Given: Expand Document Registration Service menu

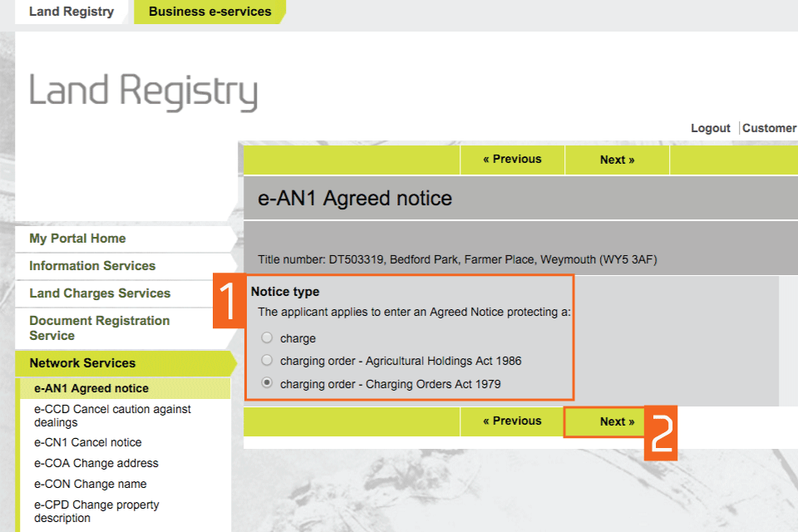Looking at the screenshot, I should coord(99,328).
